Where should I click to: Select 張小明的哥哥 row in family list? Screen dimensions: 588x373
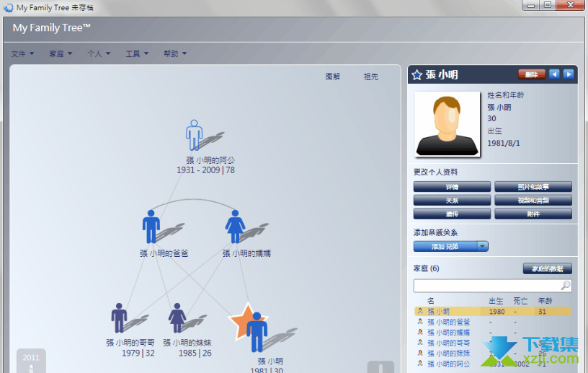click(493, 343)
